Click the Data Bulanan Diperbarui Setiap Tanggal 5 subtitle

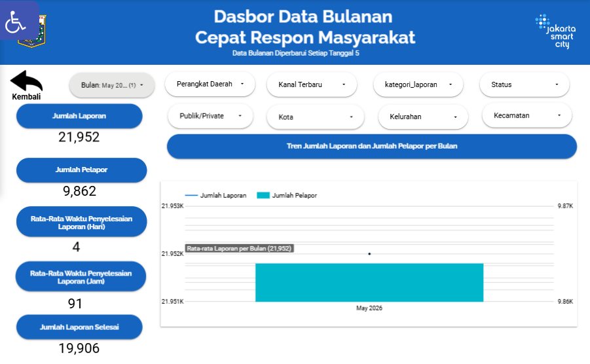tap(296, 53)
